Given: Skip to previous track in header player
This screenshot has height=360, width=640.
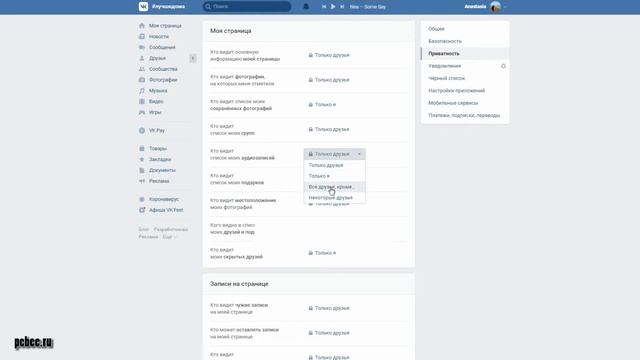Looking at the screenshot, I should pyautogui.click(x=324, y=7).
